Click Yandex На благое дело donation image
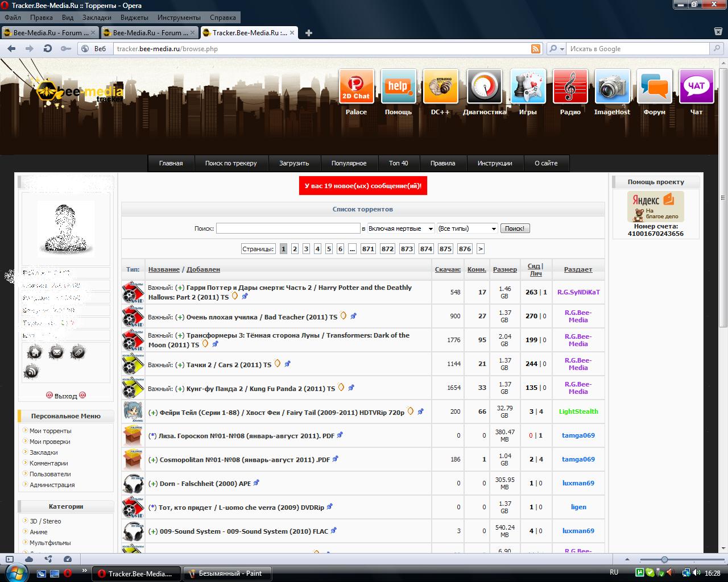The width and height of the screenshot is (728, 582). pos(656,206)
